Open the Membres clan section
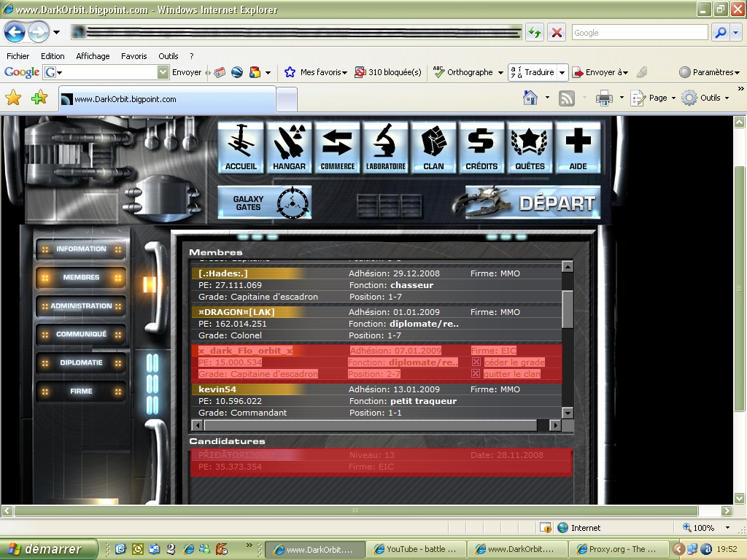Screen dimensions: 747x560 click(x=81, y=277)
